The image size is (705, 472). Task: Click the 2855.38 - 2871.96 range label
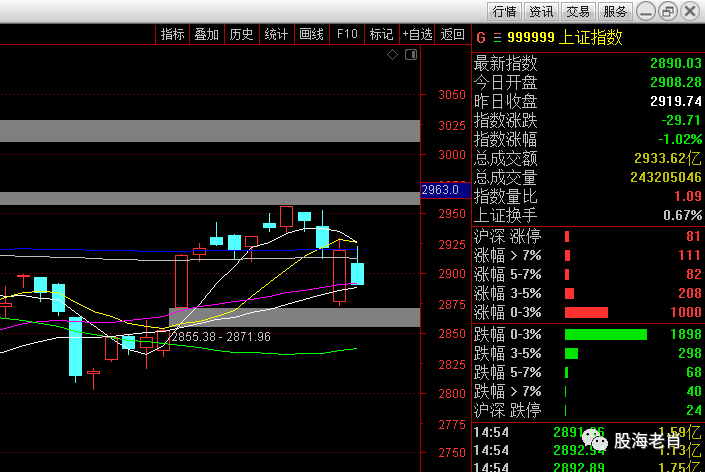coord(221,337)
